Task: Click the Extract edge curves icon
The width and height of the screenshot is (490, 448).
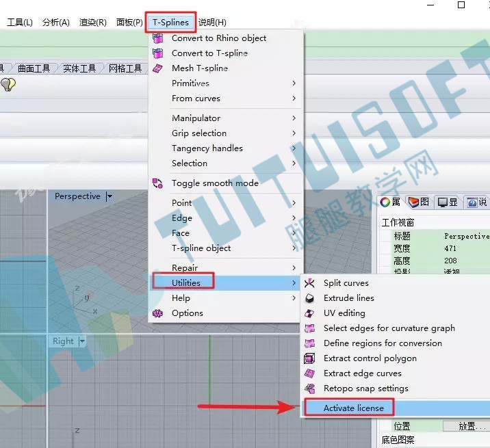Action: point(309,373)
